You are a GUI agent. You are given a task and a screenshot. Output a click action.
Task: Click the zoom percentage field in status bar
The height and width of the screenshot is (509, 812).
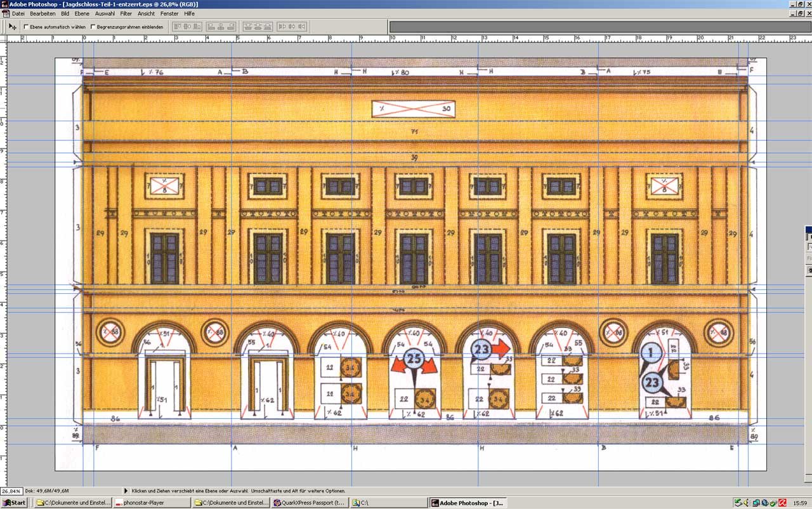pyautogui.click(x=10, y=491)
